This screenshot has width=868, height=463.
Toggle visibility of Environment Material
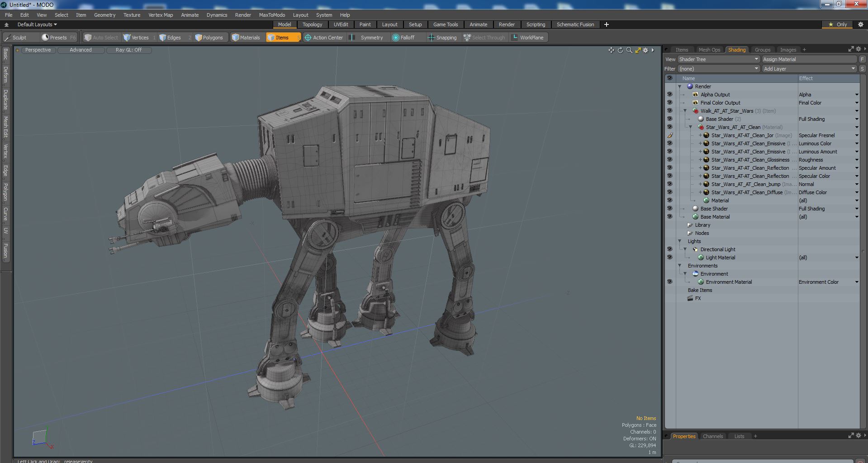(669, 282)
